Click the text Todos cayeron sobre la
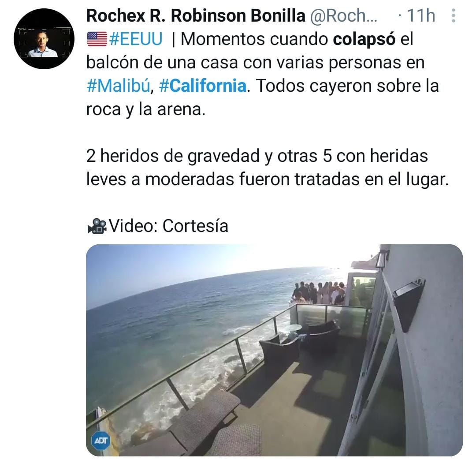The image size is (476, 467). click(348, 86)
